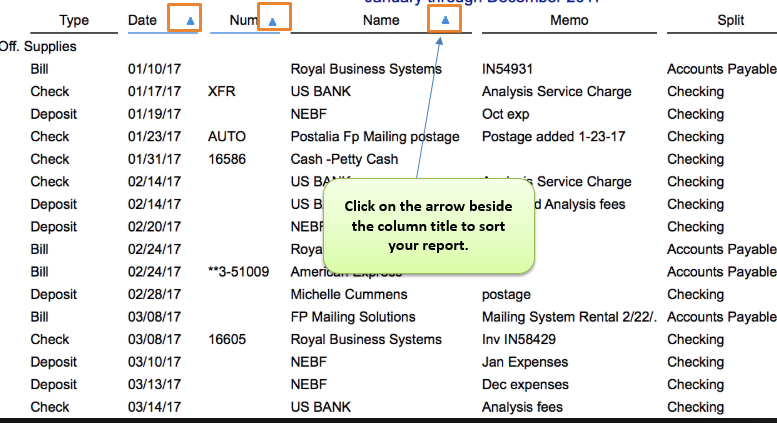The height and width of the screenshot is (423, 777).
Task: Click the Name column title
Action: (381, 20)
